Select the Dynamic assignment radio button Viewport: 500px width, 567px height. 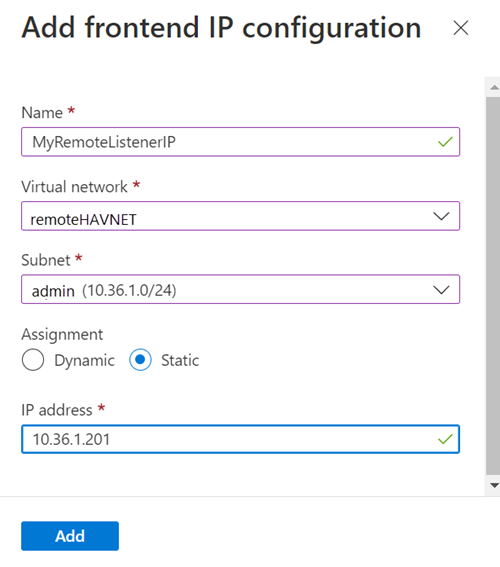[33, 360]
